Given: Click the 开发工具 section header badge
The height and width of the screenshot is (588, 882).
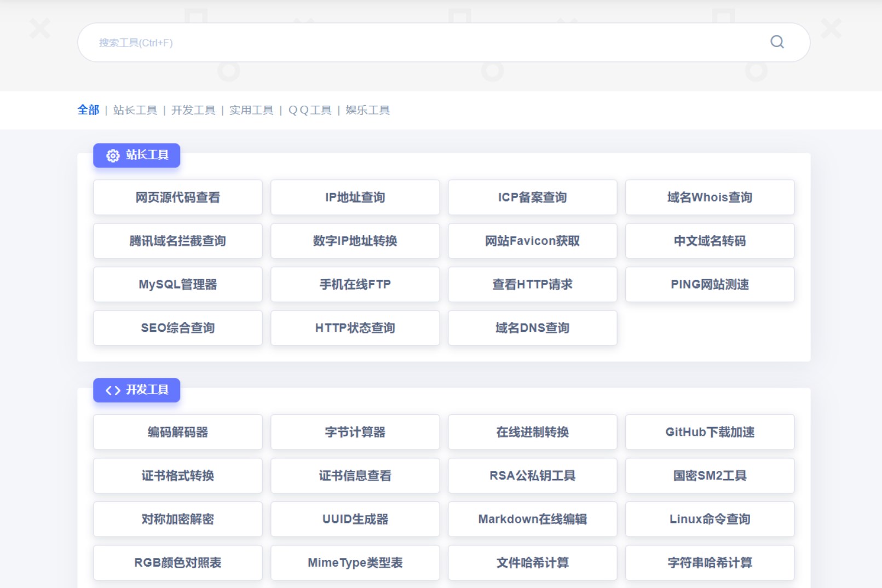Looking at the screenshot, I should pyautogui.click(x=137, y=390).
